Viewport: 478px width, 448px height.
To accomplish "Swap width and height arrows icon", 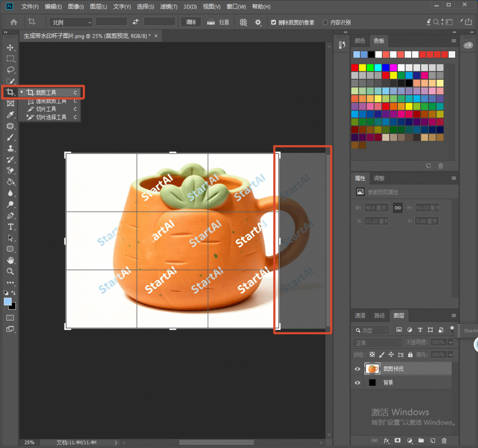I will [x=135, y=22].
